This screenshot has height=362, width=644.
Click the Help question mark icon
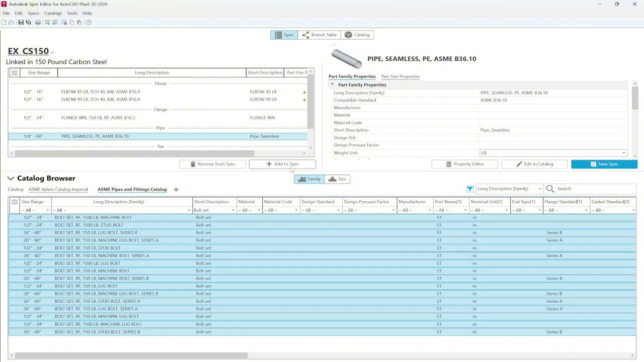[x=89, y=22]
